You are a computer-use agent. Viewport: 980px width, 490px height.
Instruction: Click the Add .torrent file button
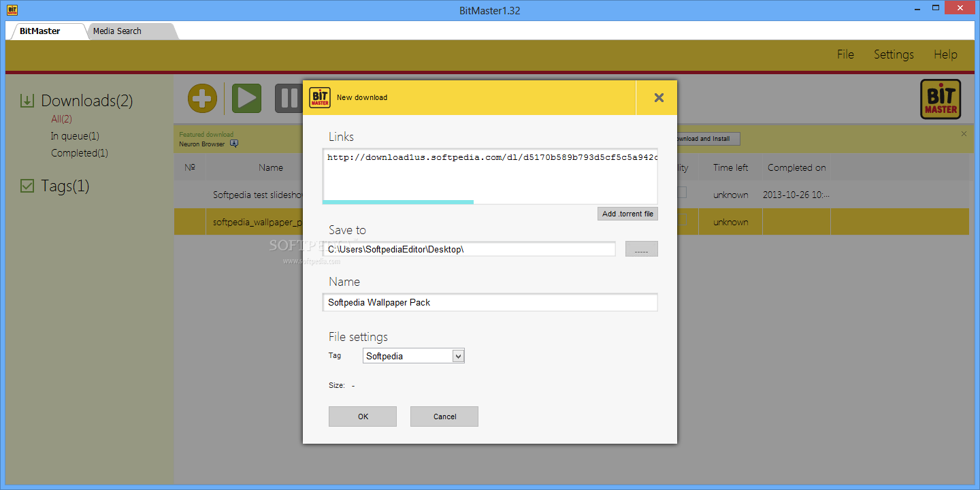click(x=627, y=214)
